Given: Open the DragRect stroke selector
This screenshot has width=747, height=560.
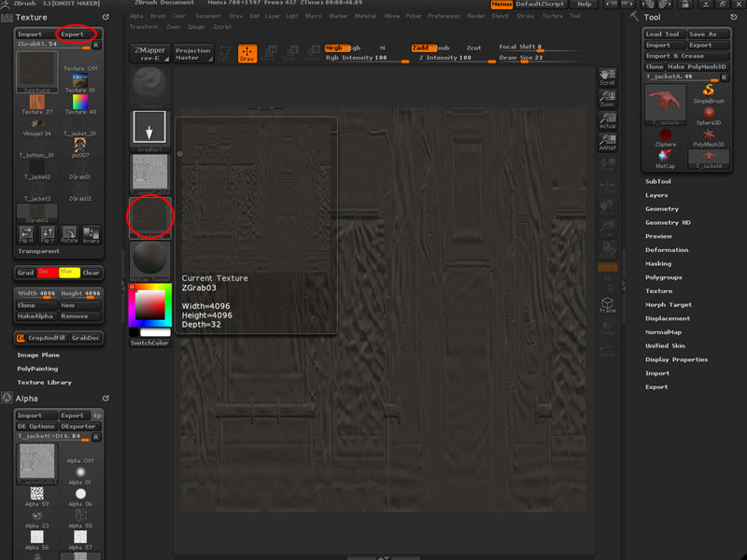Looking at the screenshot, I should (x=149, y=131).
